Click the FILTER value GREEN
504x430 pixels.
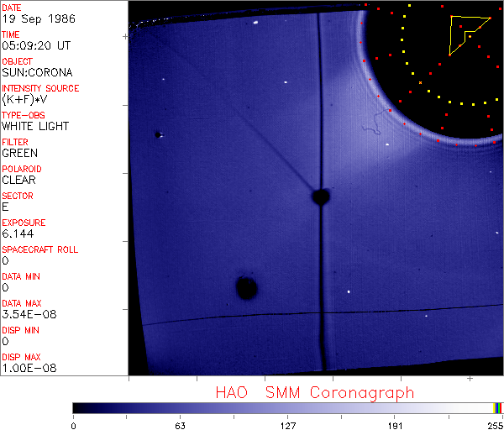click(x=19, y=153)
